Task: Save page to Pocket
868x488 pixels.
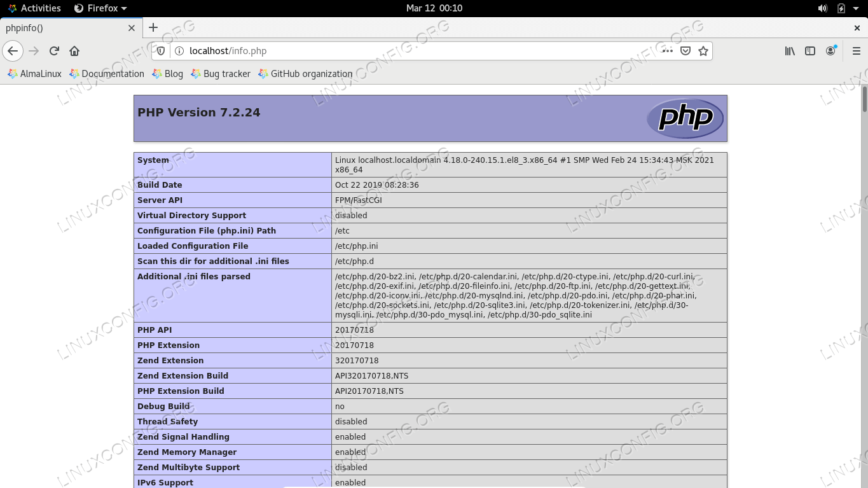Action: tap(685, 51)
